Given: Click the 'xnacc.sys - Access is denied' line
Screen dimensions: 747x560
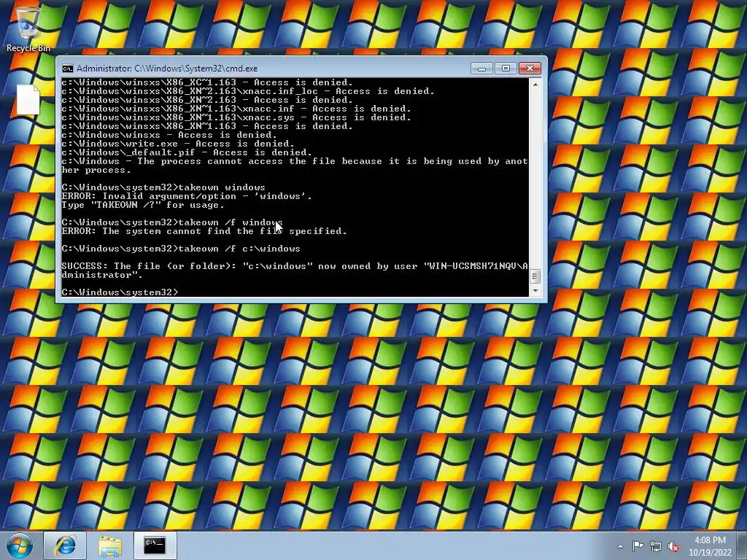Looking at the screenshot, I should coord(236,117).
